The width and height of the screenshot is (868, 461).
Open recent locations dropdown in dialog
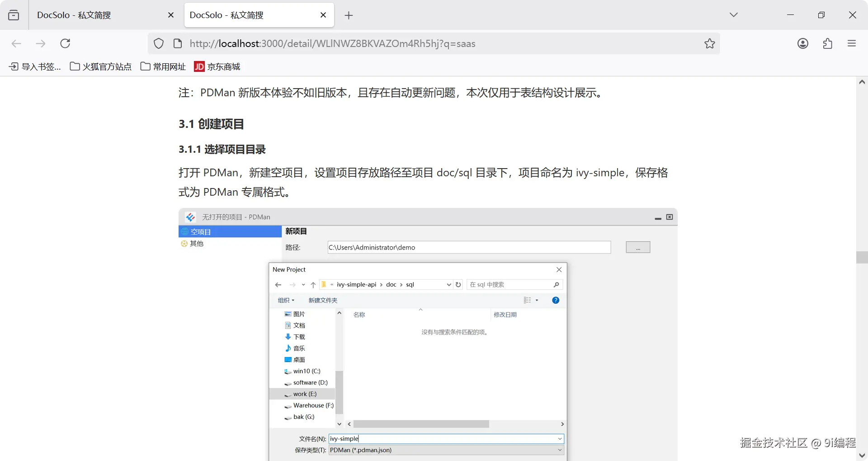(x=303, y=285)
